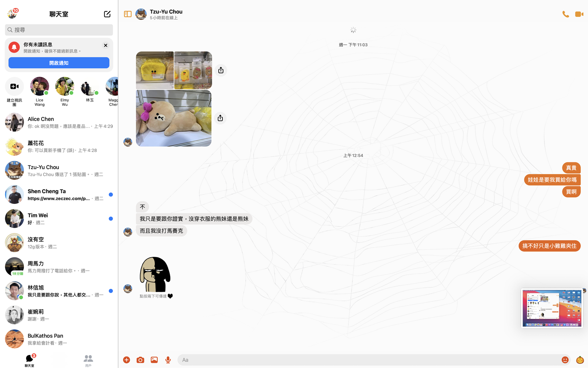Image resolution: width=588 pixels, height=368 pixels.
Task: Send the pumpkin quick reaction
Action: [x=580, y=360]
